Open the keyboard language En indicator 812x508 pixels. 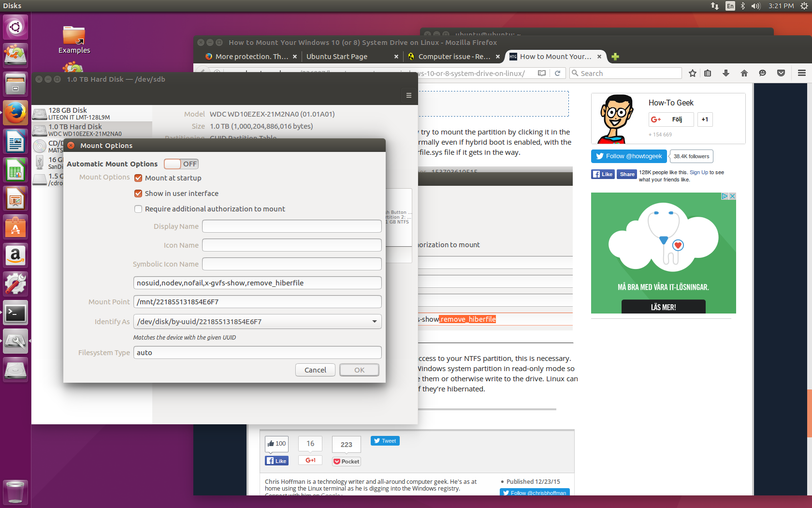click(730, 6)
